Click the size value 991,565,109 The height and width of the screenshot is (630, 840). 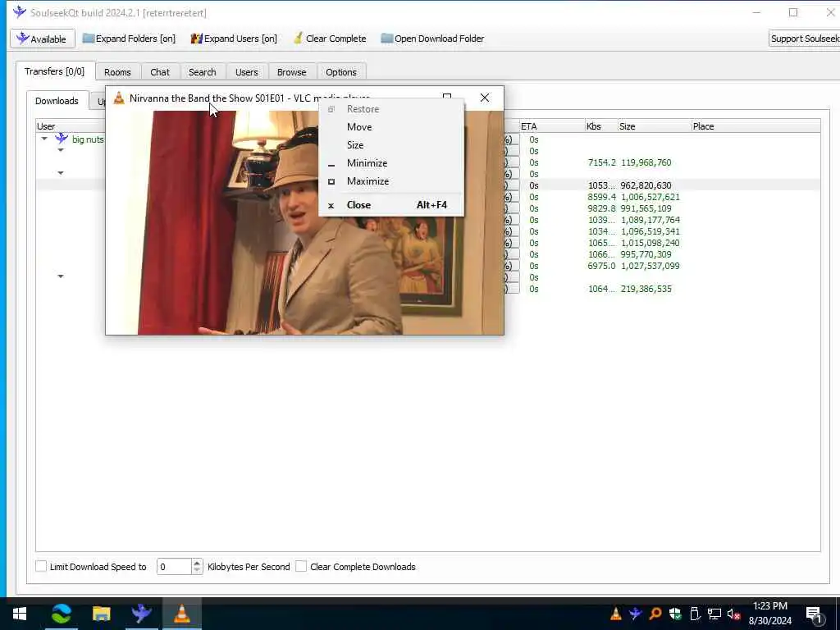click(x=646, y=208)
